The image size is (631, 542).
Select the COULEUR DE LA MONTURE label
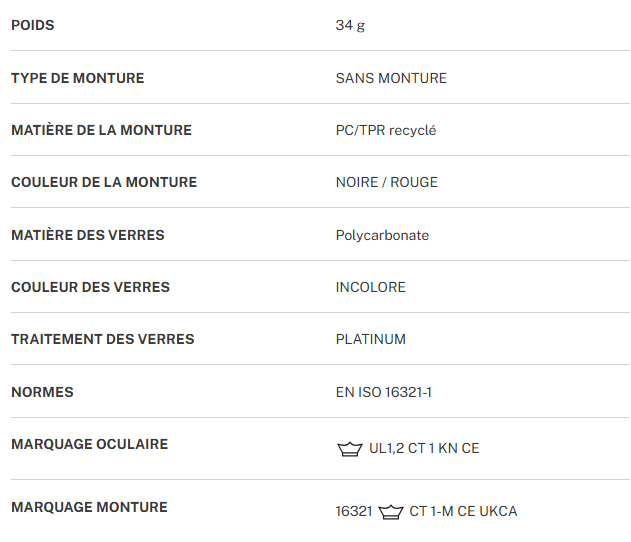click(104, 182)
